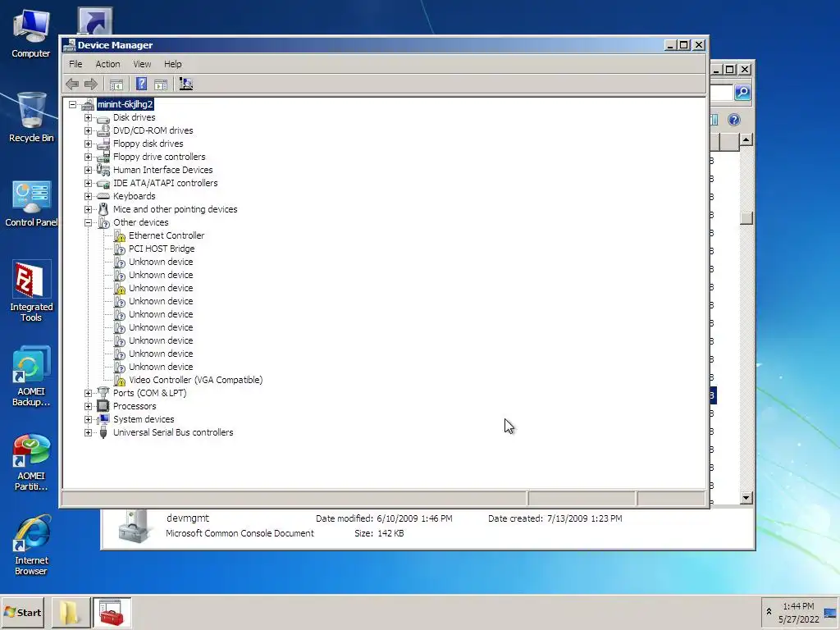Select the Internet Browser desktop icon
The height and width of the screenshot is (630, 840).
pyautogui.click(x=31, y=546)
